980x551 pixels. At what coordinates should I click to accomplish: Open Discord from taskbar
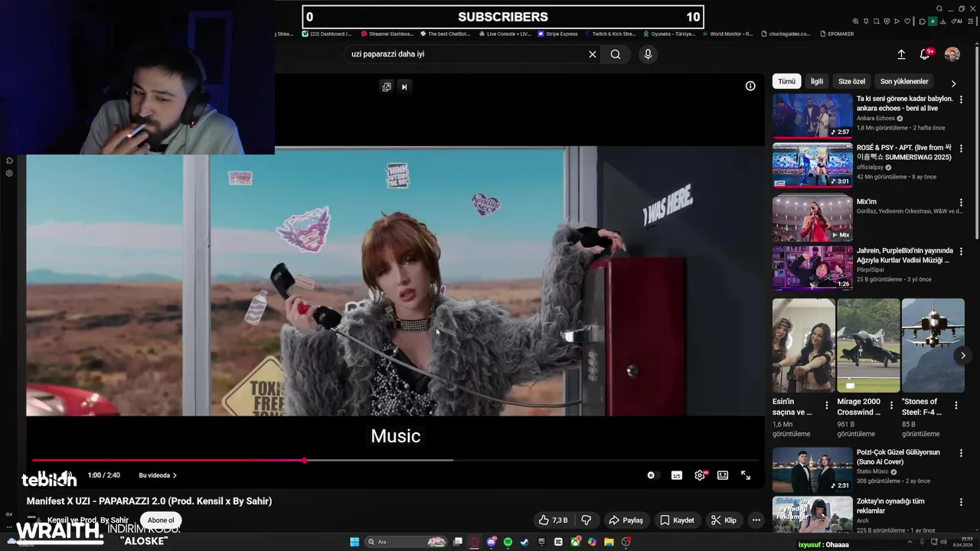[x=492, y=542]
